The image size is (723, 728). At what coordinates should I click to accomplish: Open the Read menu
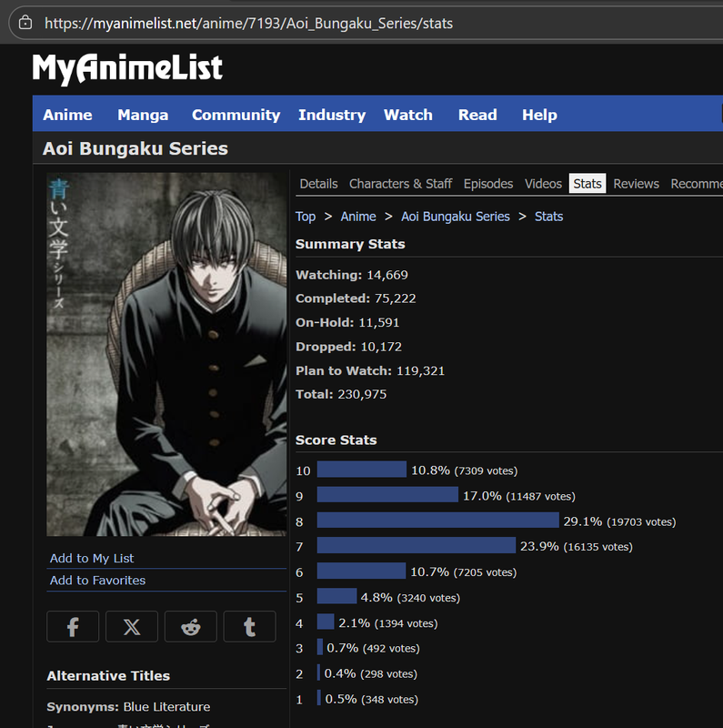(x=477, y=115)
